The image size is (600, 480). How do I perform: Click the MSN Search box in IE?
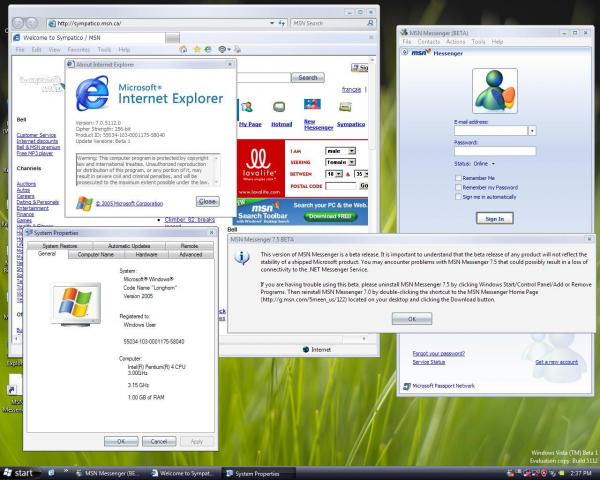click(x=328, y=23)
